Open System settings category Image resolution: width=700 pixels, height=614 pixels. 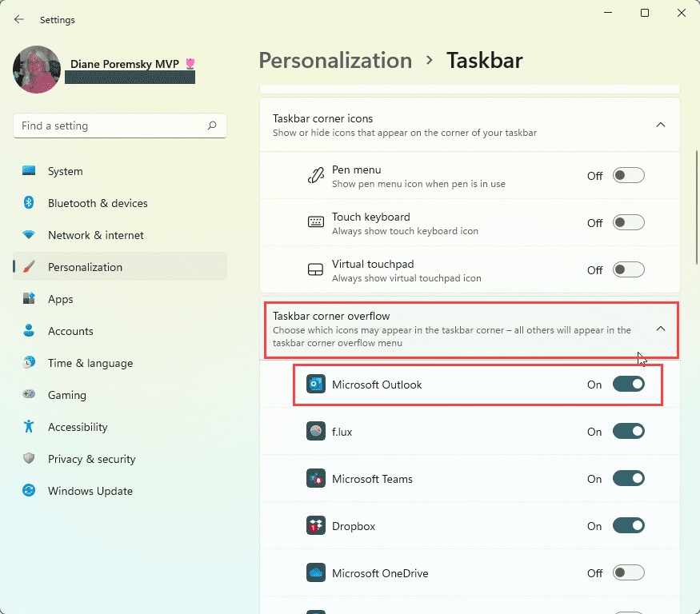[x=120, y=171]
